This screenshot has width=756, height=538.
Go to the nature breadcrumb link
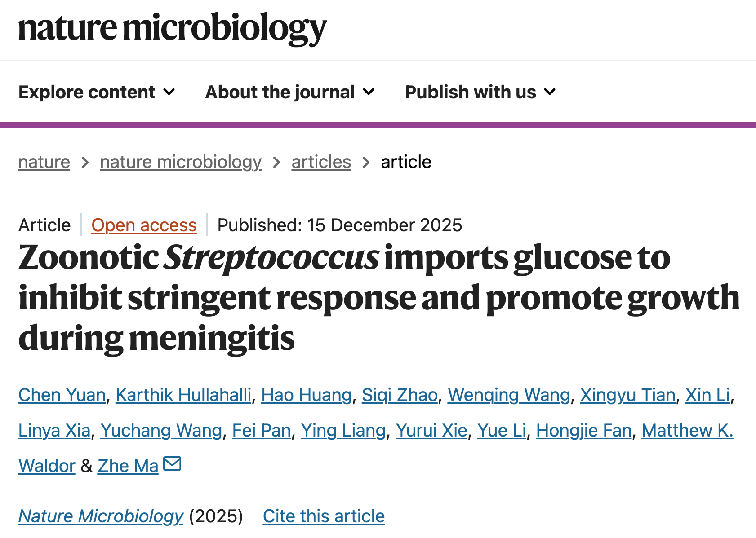click(x=44, y=162)
